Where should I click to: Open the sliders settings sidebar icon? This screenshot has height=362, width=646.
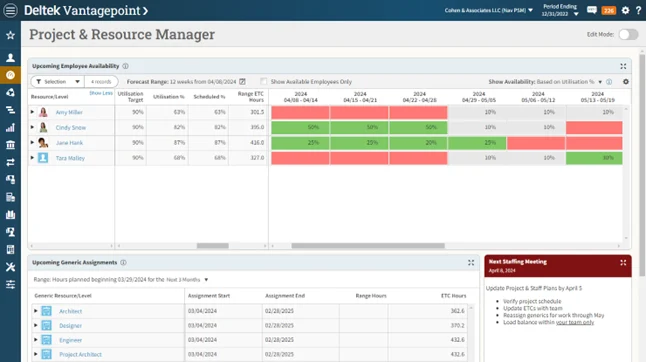click(10, 284)
